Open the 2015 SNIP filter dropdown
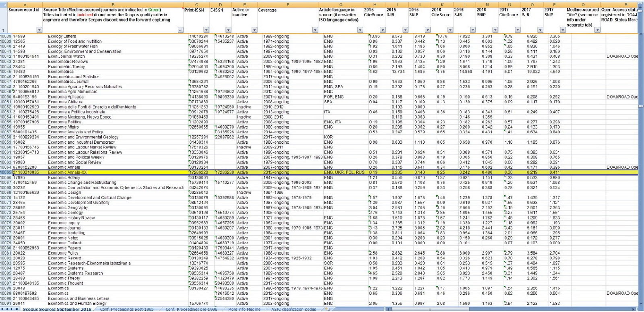 click(x=427, y=30)
